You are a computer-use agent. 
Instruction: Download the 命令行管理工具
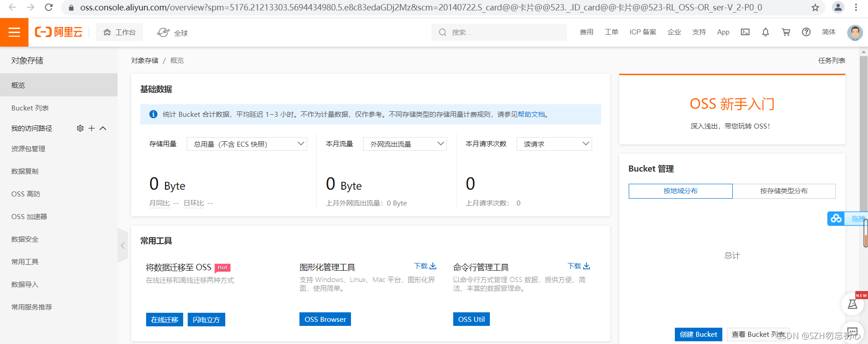[x=579, y=266]
